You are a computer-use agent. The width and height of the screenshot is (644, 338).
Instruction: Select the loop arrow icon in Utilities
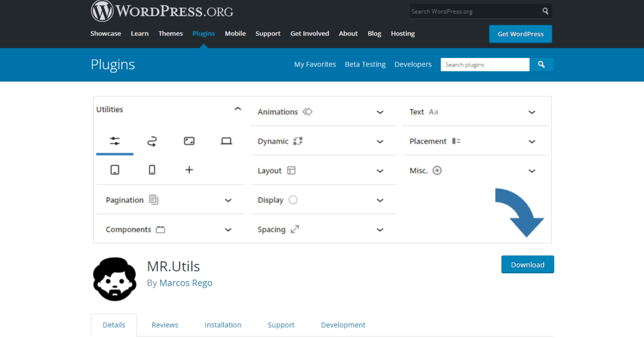tap(152, 141)
